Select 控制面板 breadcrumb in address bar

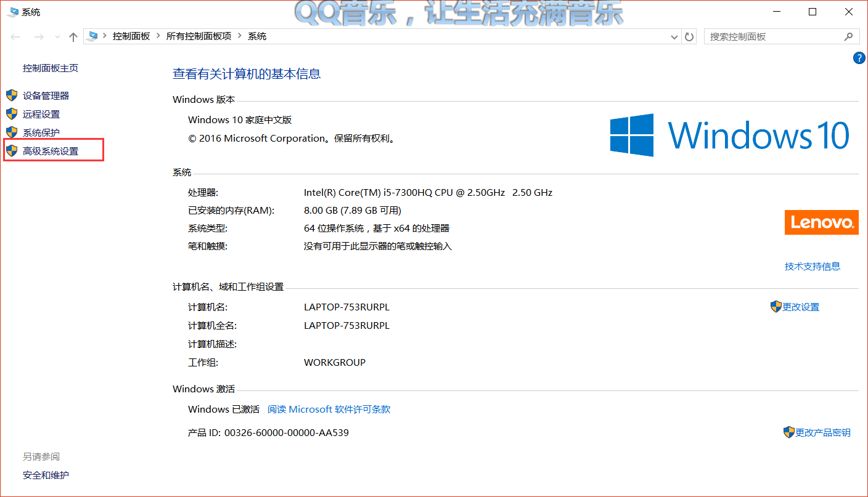click(131, 36)
